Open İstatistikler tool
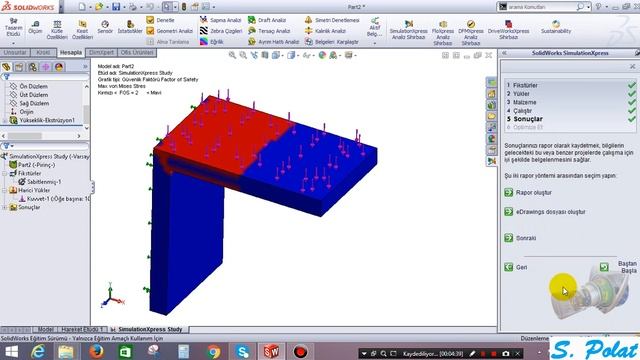 coord(130,27)
